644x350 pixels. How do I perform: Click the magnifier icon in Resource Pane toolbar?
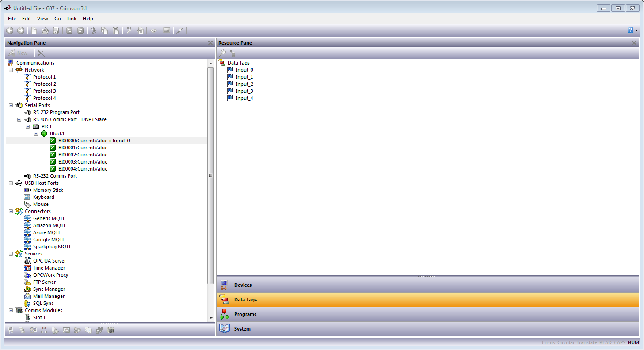tap(222, 53)
